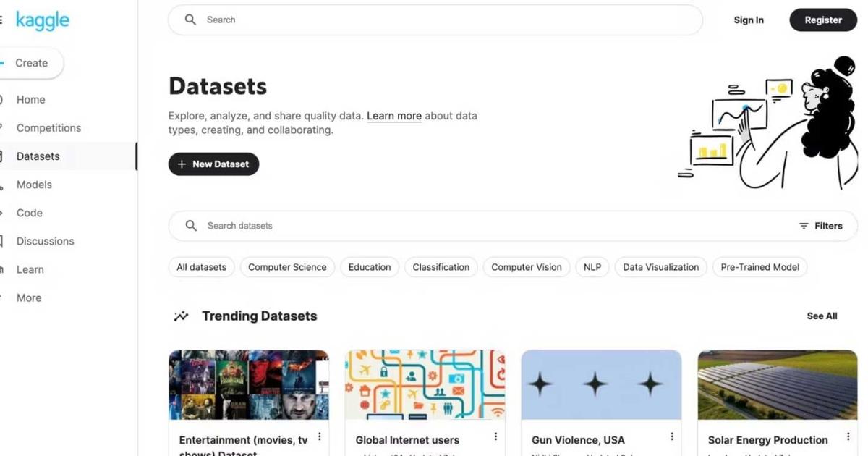Image resolution: width=868 pixels, height=456 pixels.
Task: Click the magnifier icon in top search bar
Action: (190, 20)
